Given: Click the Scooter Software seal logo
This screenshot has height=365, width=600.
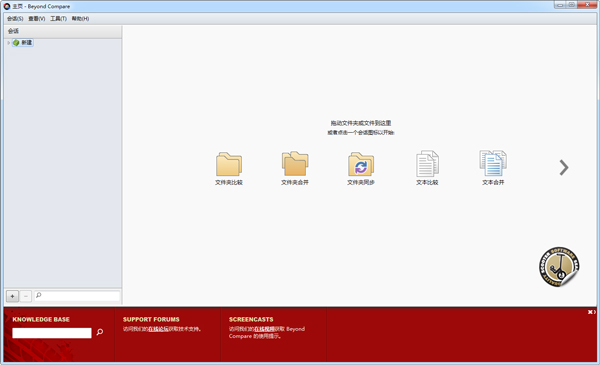Looking at the screenshot, I should click(559, 267).
